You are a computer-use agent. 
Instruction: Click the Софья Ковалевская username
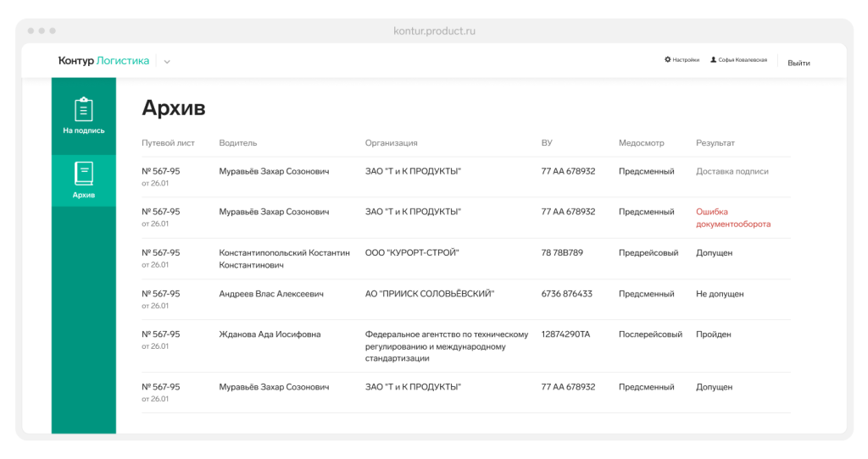743,60
